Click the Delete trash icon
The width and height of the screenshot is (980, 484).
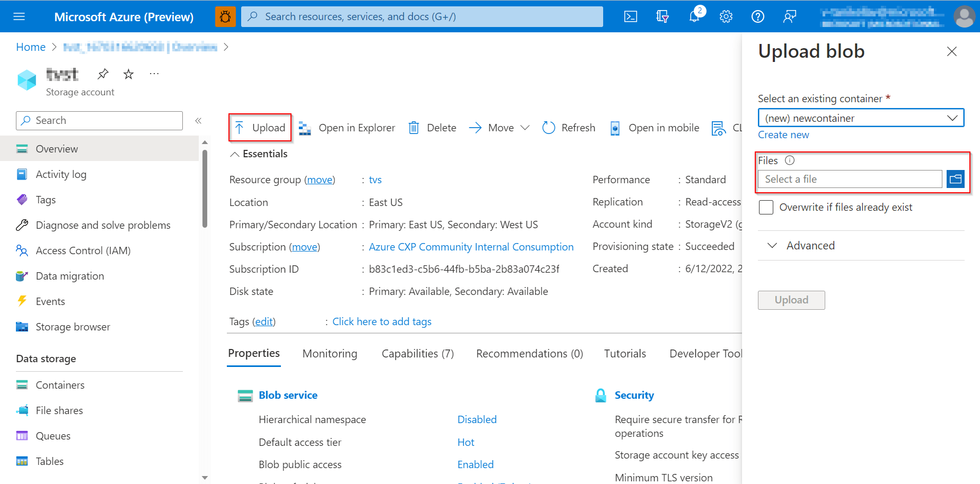click(413, 127)
